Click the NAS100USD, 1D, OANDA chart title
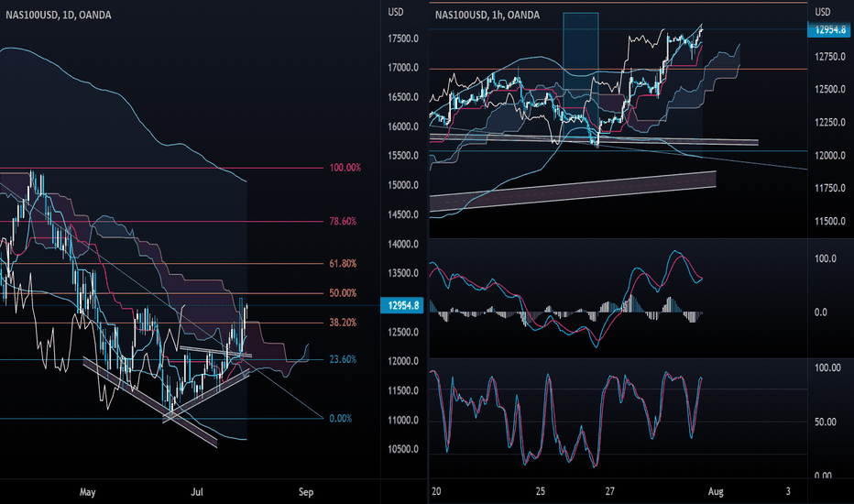The width and height of the screenshot is (854, 504). (x=59, y=16)
